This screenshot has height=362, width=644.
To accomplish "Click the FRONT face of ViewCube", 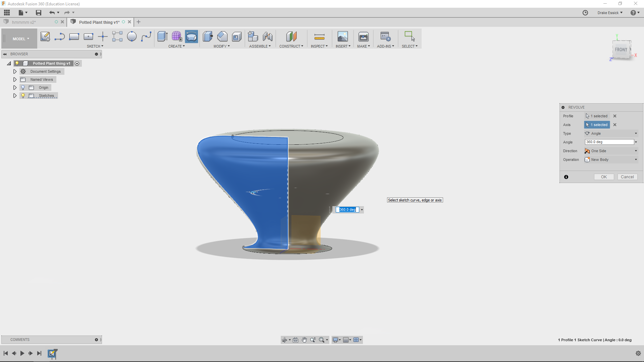I will point(621,50).
